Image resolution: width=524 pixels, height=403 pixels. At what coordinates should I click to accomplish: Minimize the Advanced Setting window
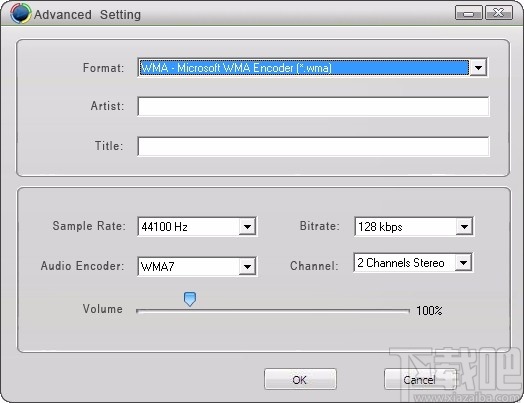click(x=469, y=13)
